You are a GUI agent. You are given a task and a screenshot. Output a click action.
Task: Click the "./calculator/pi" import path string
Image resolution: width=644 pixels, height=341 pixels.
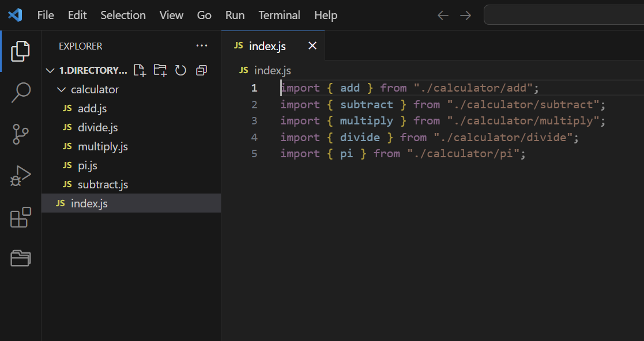[464, 153]
